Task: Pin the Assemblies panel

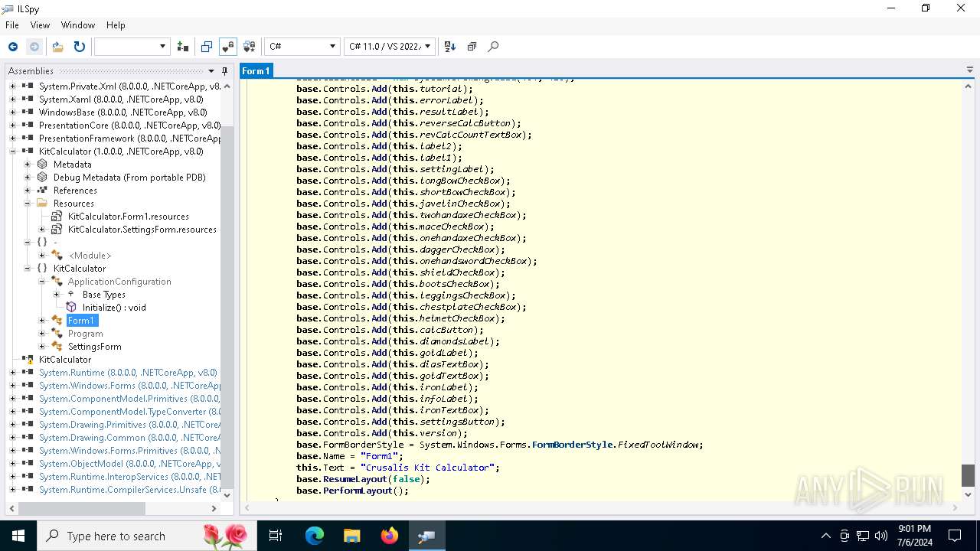Action: tap(224, 71)
